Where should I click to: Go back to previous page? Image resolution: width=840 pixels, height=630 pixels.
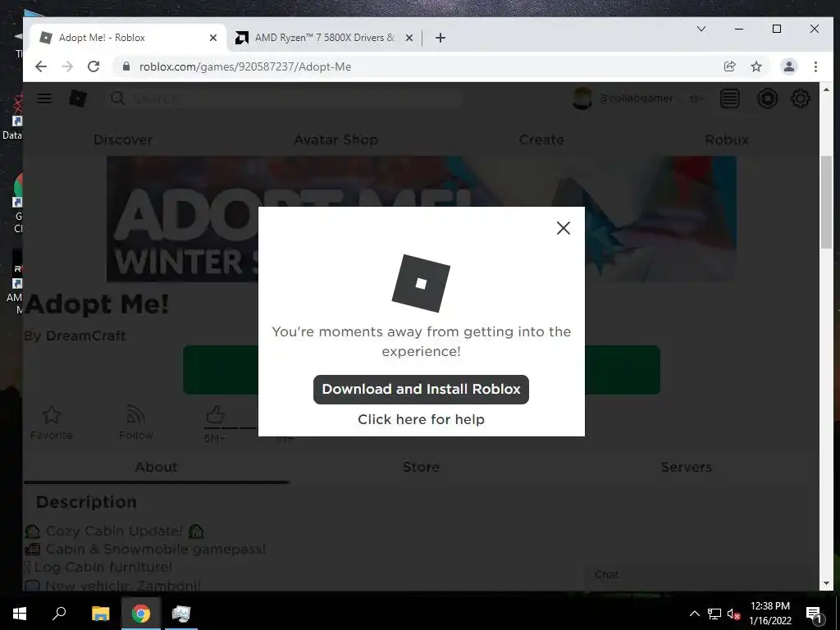click(x=41, y=66)
